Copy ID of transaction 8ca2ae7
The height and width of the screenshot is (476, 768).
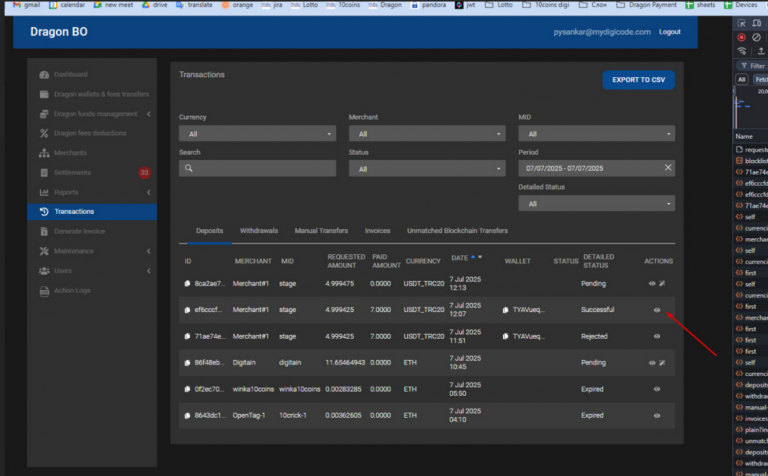click(x=187, y=284)
